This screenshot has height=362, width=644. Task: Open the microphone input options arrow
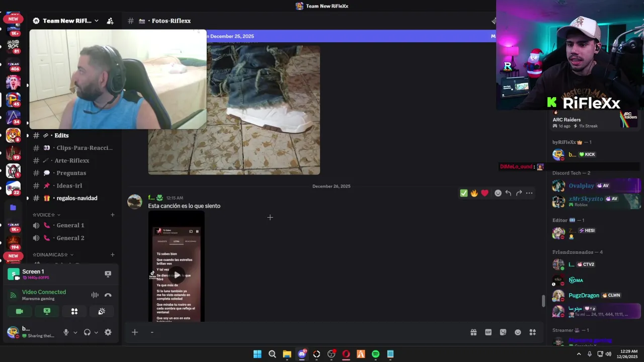pyautogui.click(x=75, y=332)
